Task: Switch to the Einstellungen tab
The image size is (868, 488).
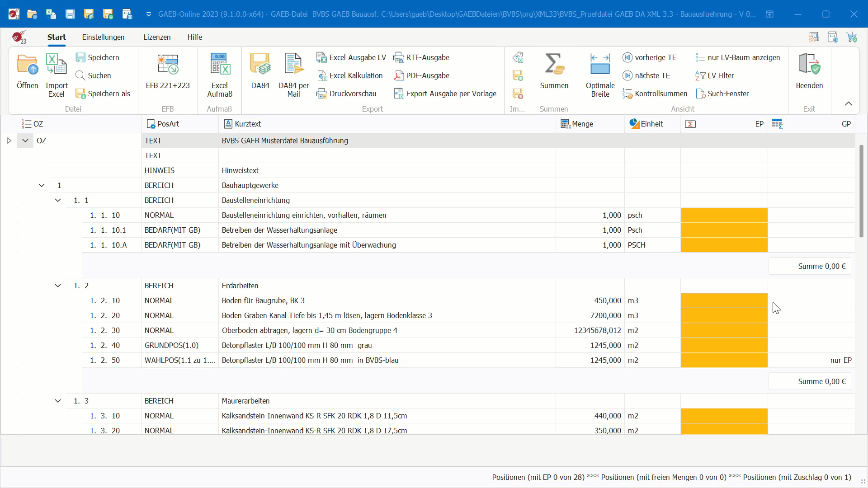Action: (x=103, y=37)
